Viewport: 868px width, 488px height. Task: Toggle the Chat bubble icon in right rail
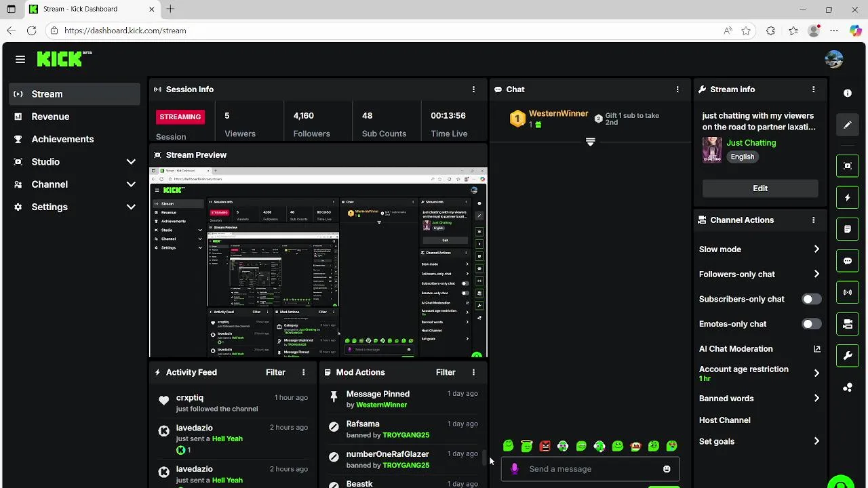(848, 261)
